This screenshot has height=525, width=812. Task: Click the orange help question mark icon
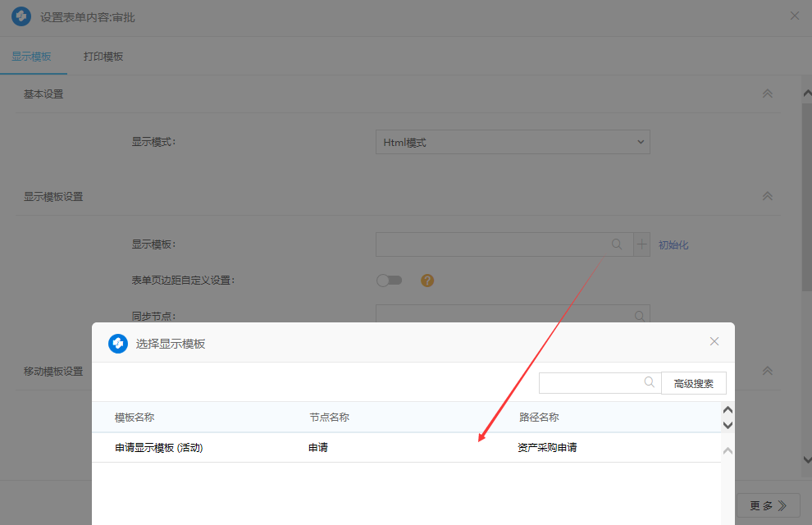[427, 281]
